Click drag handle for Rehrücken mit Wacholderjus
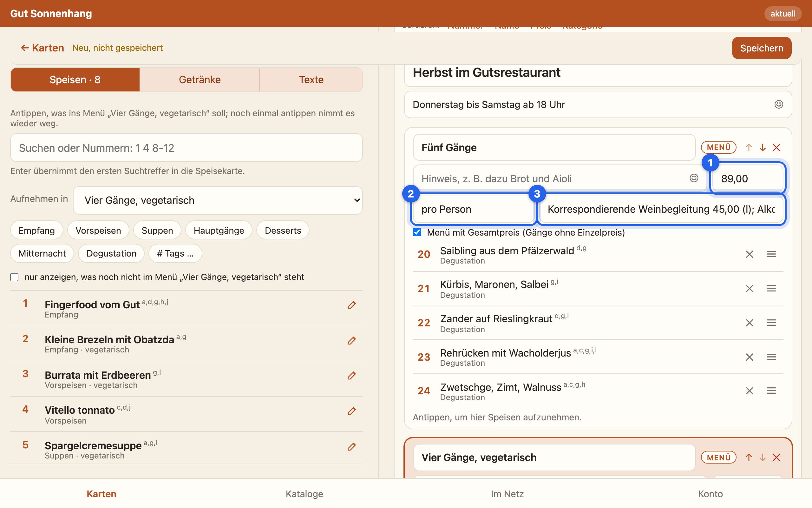This screenshot has height=508, width=812. point(771,357)
